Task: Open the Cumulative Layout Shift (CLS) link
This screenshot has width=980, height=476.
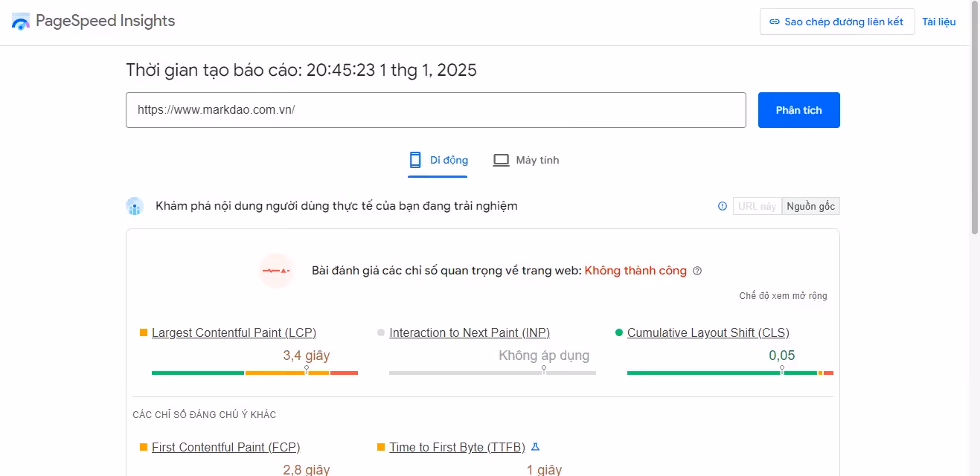Action: coord(708,332)
